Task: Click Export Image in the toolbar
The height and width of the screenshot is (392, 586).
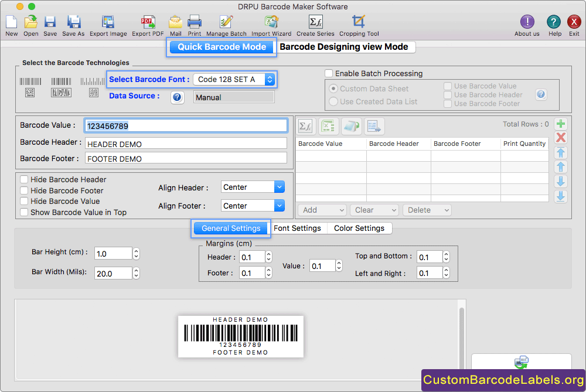Action: 108,22
